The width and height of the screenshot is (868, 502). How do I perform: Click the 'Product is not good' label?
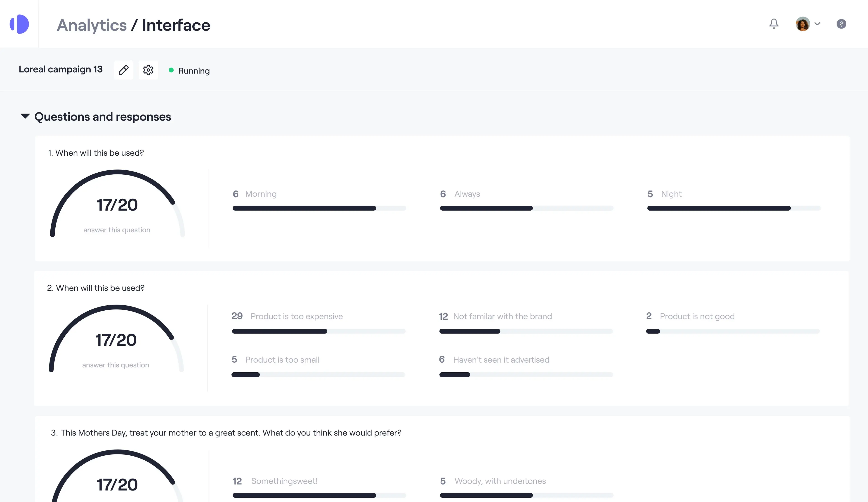(x=697, y=316)
